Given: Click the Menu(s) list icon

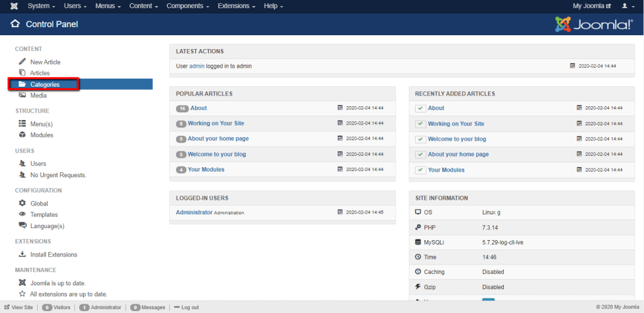Looking at the screenshot, I should (x=22, y=123).
